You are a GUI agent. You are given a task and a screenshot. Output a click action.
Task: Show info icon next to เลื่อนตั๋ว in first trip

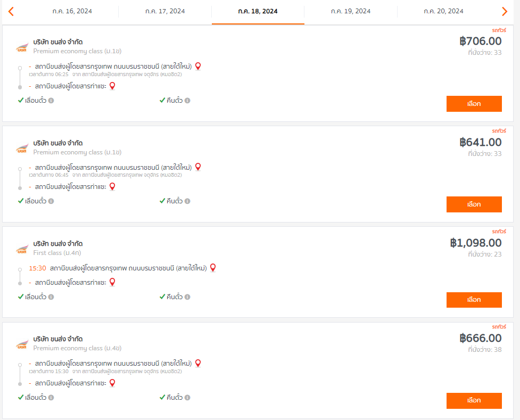pyautogui.click(x=51, y=101)
